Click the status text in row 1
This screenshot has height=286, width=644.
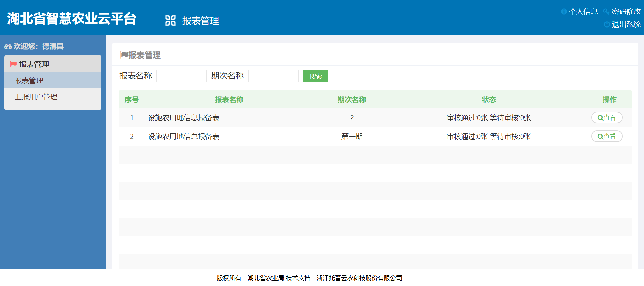(489, 118)
